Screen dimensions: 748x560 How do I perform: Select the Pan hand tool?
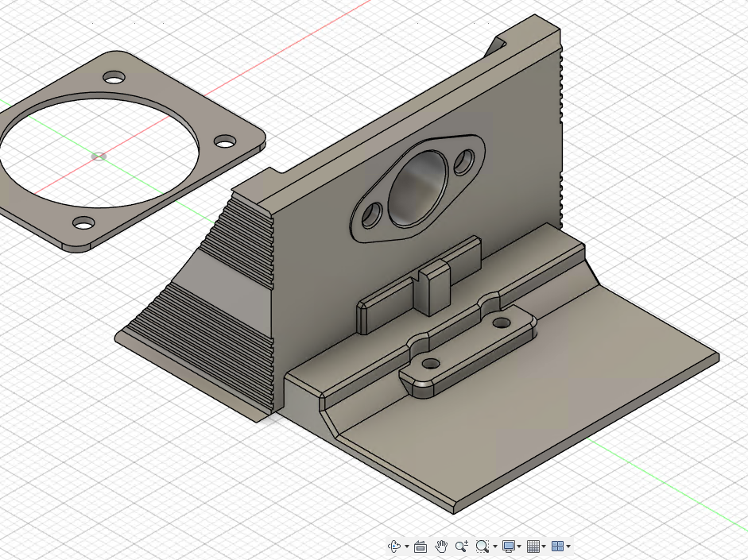[441, 546]
